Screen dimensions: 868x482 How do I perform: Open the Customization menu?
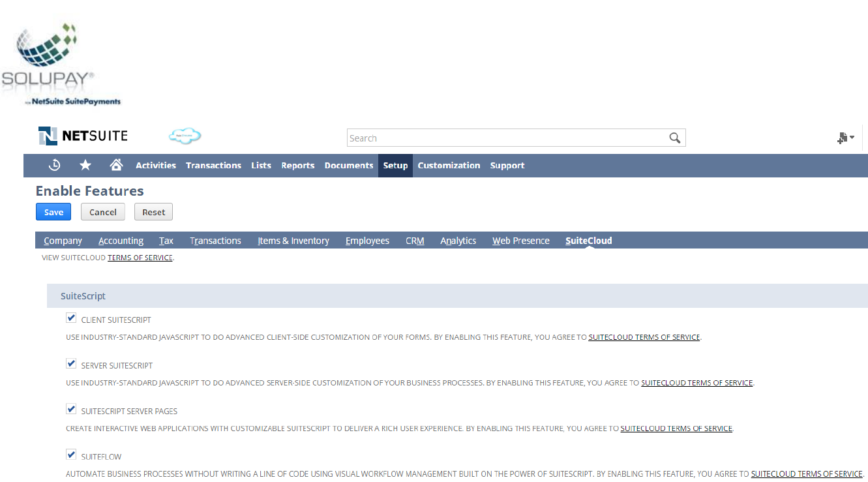(x=449, y=166)
